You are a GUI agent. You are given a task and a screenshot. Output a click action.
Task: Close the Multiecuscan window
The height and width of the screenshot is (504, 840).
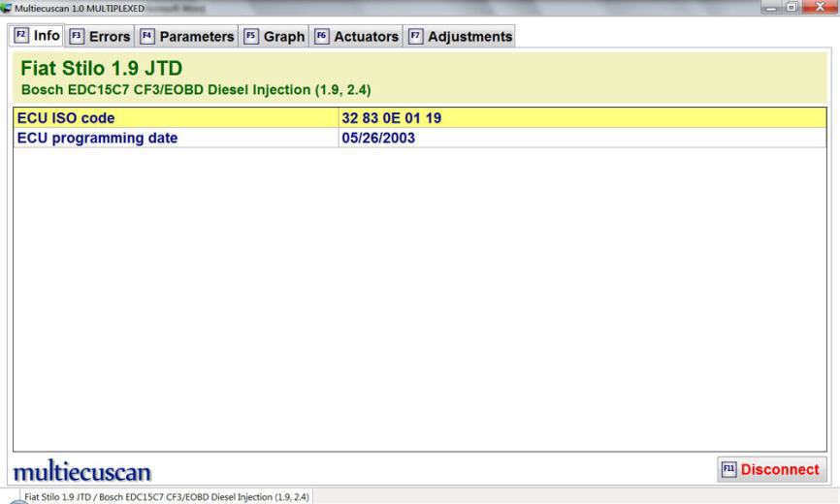click(821, 8)
